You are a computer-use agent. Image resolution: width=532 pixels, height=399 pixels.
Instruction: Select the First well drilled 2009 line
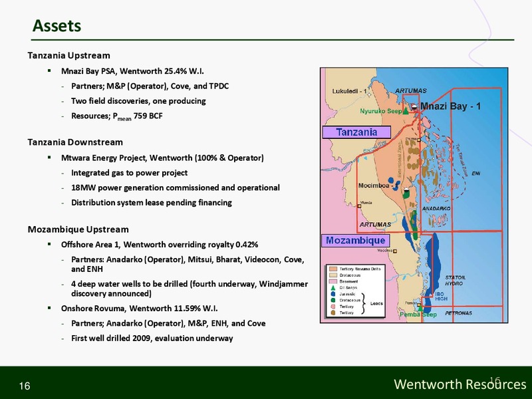point(152,338)
